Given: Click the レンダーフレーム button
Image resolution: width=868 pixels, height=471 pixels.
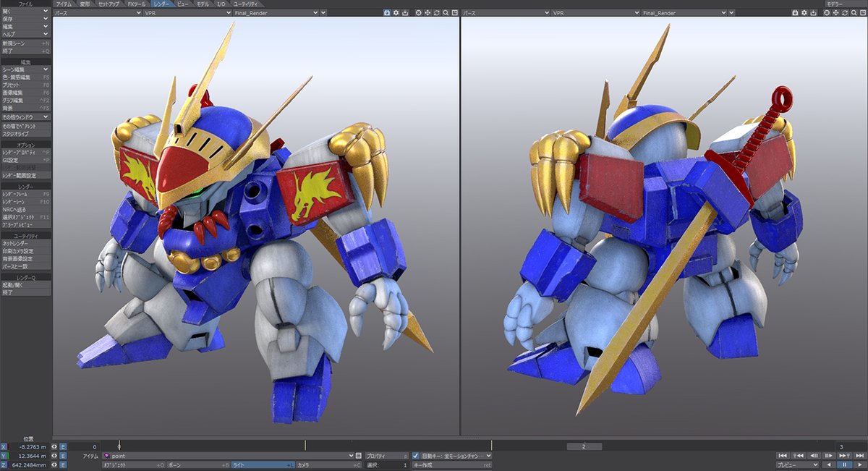Looking at the screenshot, I should click(26, 195).
